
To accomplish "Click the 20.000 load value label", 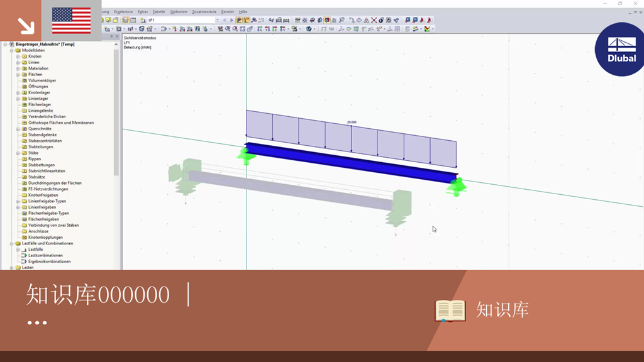I will [352, 123].
